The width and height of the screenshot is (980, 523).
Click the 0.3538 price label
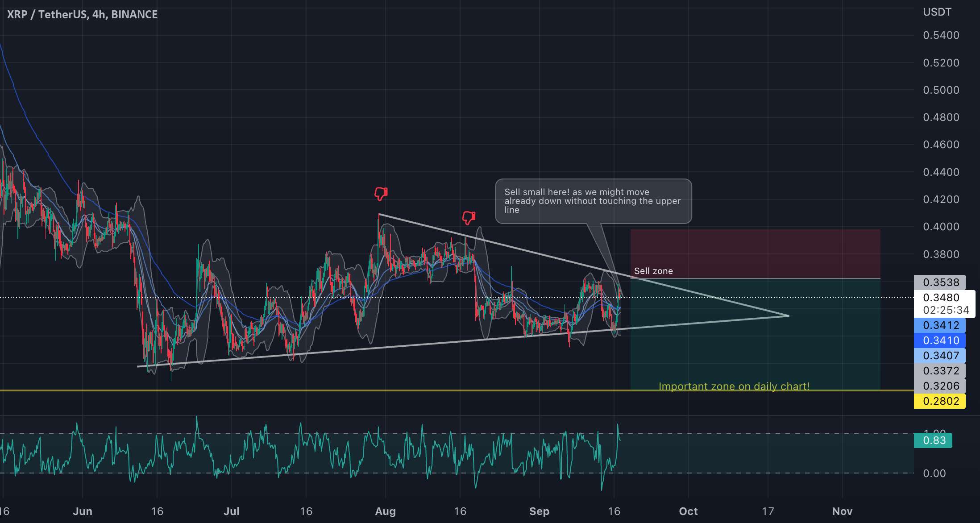click(940, 282)
